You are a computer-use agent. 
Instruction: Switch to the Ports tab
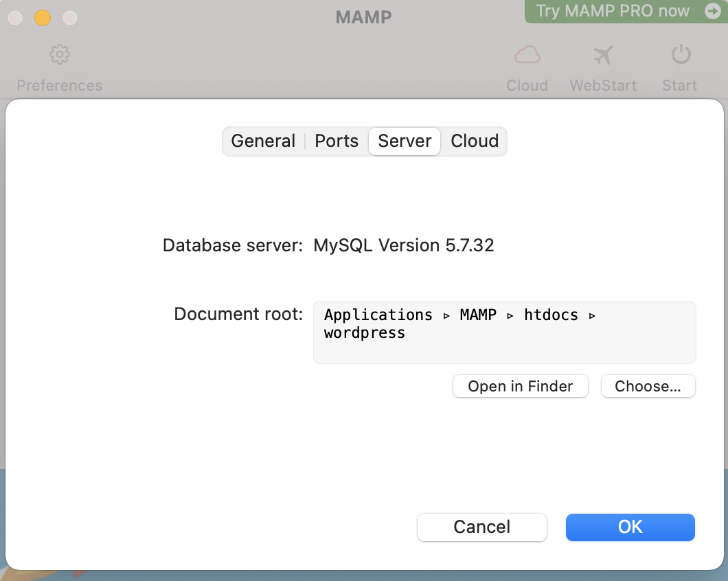[337, 141]
